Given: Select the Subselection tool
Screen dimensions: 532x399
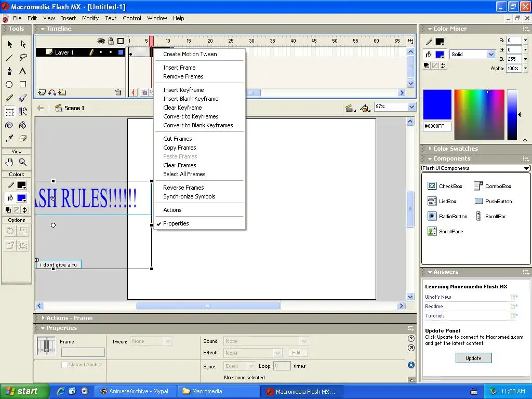Looking at the screenshot, I should click(x=23, y=44).
